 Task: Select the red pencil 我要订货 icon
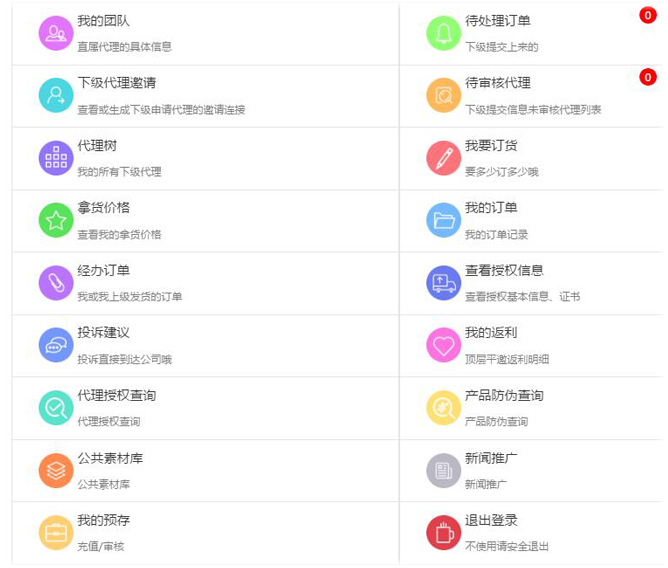(x=443, y=158)
